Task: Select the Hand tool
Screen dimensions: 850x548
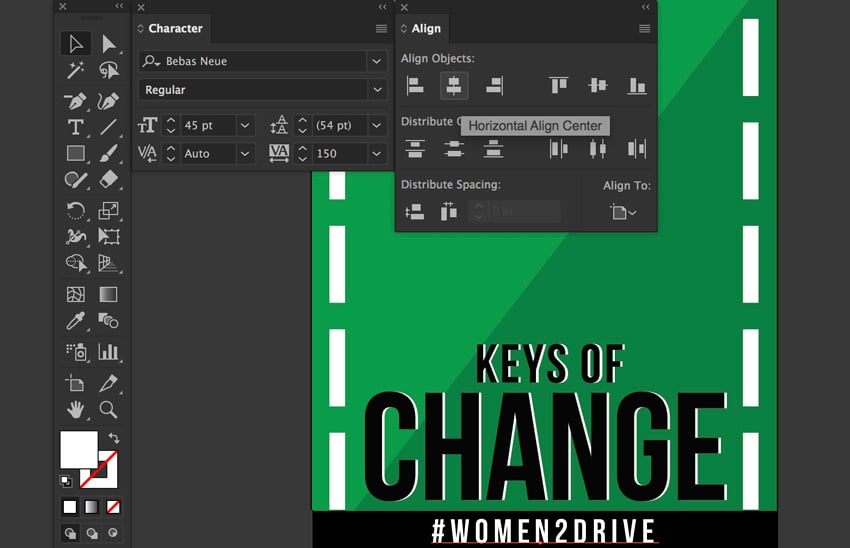Action: click(x=75, y=409)
